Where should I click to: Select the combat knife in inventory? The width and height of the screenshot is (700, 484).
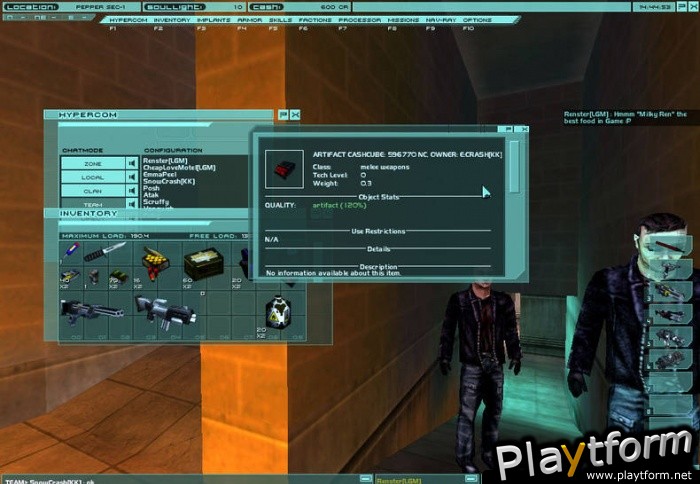point(105,251)
